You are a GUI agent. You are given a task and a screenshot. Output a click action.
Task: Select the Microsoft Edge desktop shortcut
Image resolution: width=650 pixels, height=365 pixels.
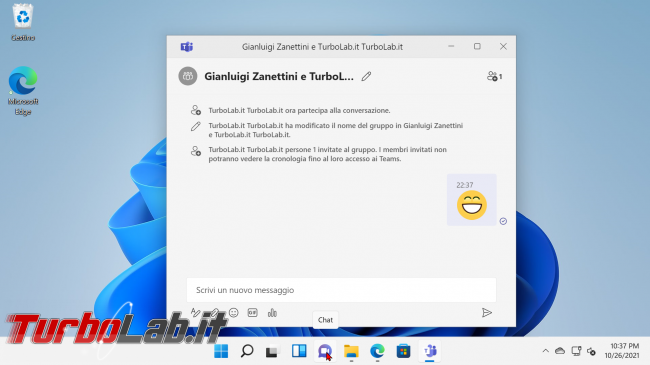tap(23, 91)
